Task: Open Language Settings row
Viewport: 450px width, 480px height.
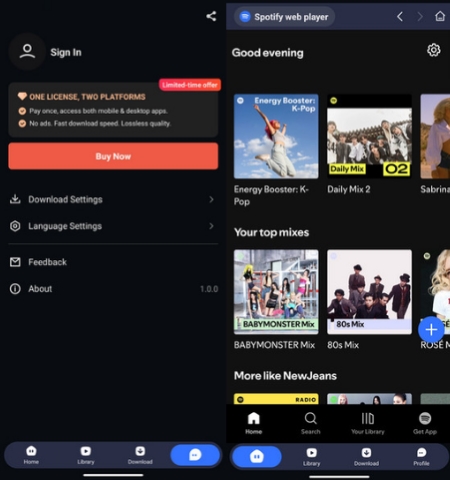Action: (x=113, y=226)
